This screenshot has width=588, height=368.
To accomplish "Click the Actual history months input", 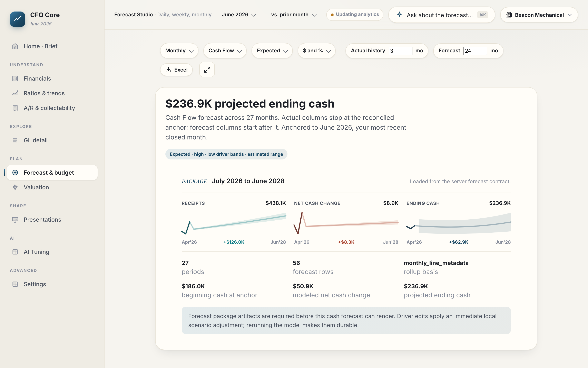I will tap(400, 51).
